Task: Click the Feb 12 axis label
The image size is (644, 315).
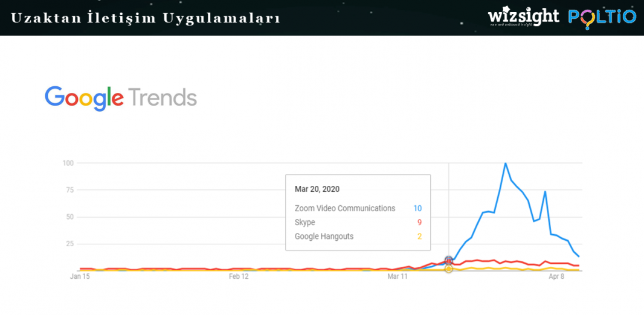Action: click(239, 277)
